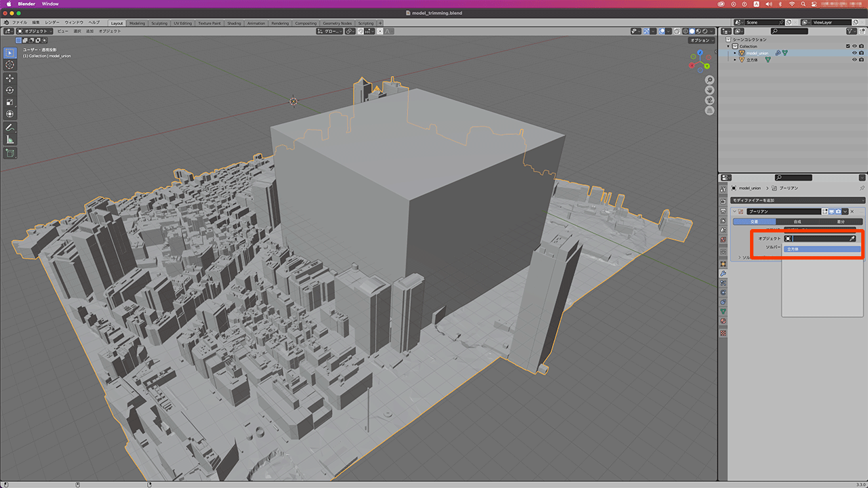Image resolution: width=868 pixels, height=488 pixels.
Task: Select the 合成 boolean operation
Action: click(797, 222)
